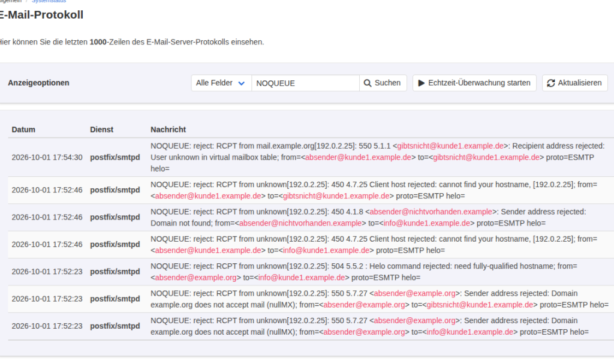This screenshot has height=364, width=614.
Task: Click the Aktualisieren button
Action: pos(574,83)
